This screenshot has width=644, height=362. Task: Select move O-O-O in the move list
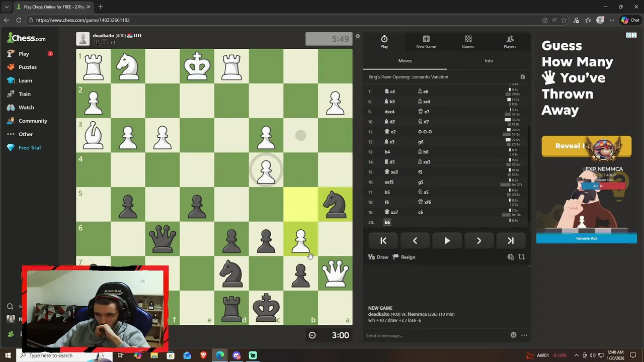(425, 132)
